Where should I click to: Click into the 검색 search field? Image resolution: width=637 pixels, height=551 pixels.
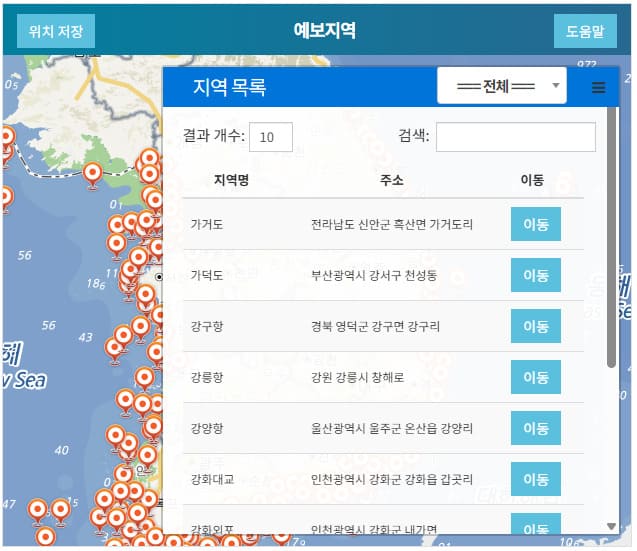[x=516, y=137]
